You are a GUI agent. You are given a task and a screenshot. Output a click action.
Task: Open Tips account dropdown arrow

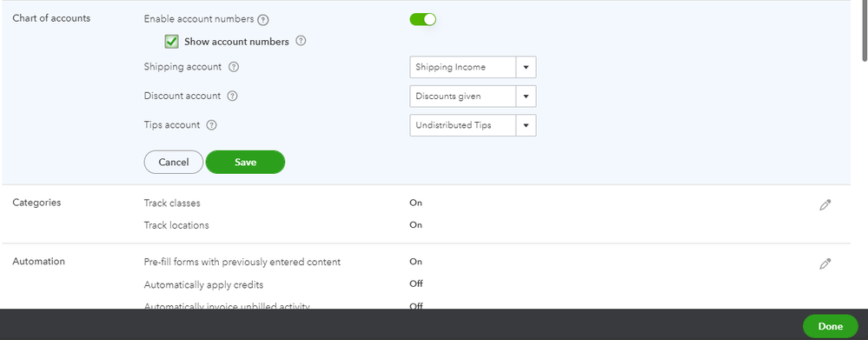(526, 125)
